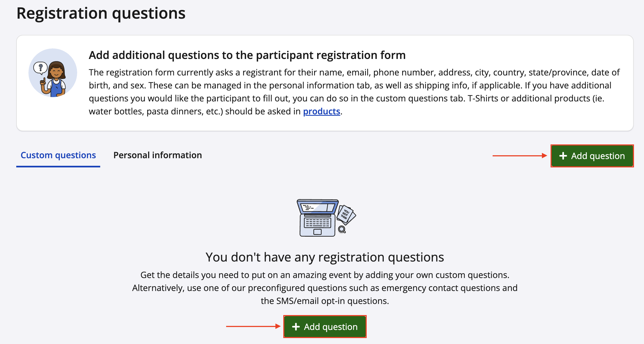644x344 pixels.
Task: Click the magnifying glass beside the laptop illustration
Action: 342,230
